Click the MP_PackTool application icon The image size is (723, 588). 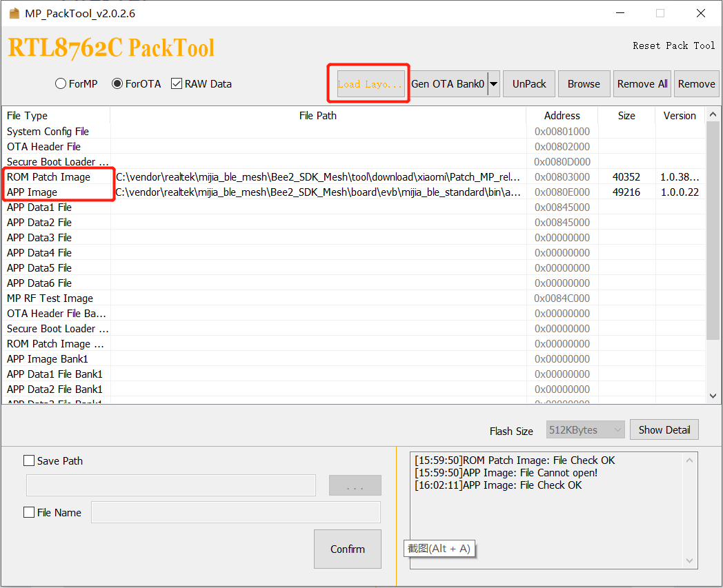click(14, 12)
